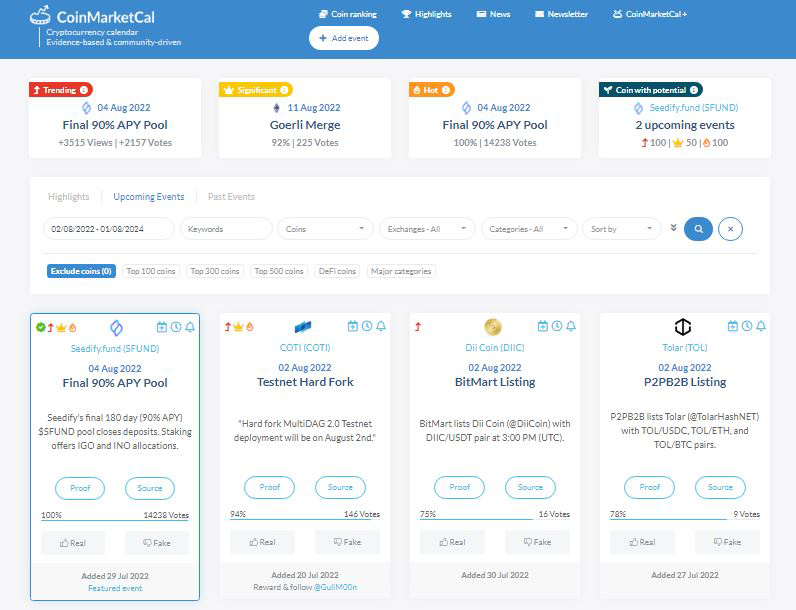
Task: Click the info icon on the Trending badge
Action: [84, 90]
